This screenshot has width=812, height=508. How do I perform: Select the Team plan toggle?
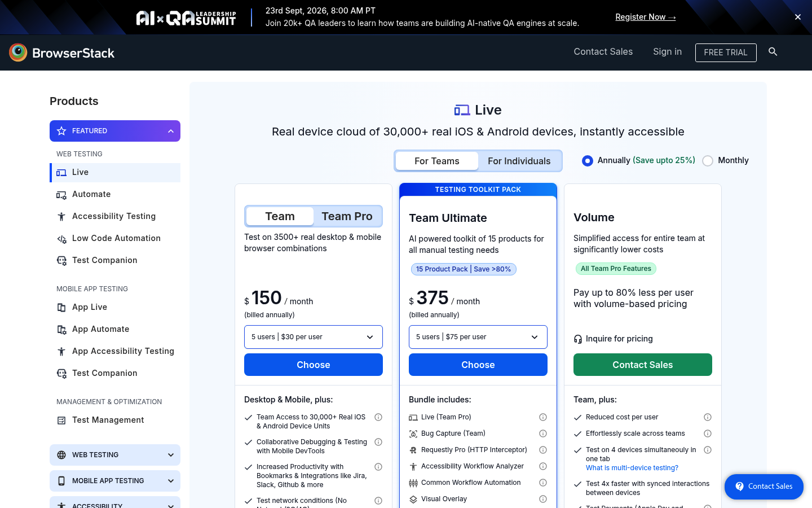tap(280, 216)
